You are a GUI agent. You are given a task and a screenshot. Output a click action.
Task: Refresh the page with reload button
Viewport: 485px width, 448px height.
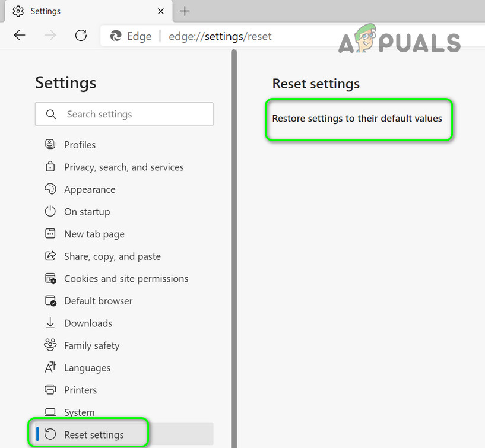[x=81, y=36]
